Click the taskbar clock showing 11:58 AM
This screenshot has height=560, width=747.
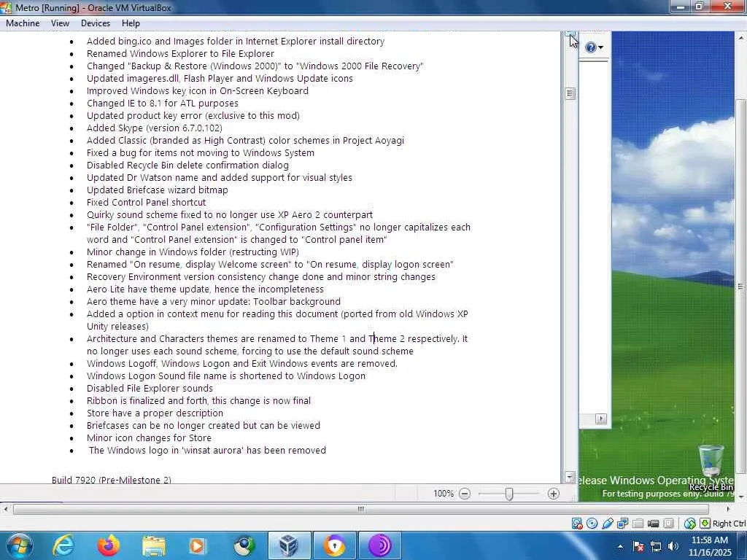click(710, 546)
